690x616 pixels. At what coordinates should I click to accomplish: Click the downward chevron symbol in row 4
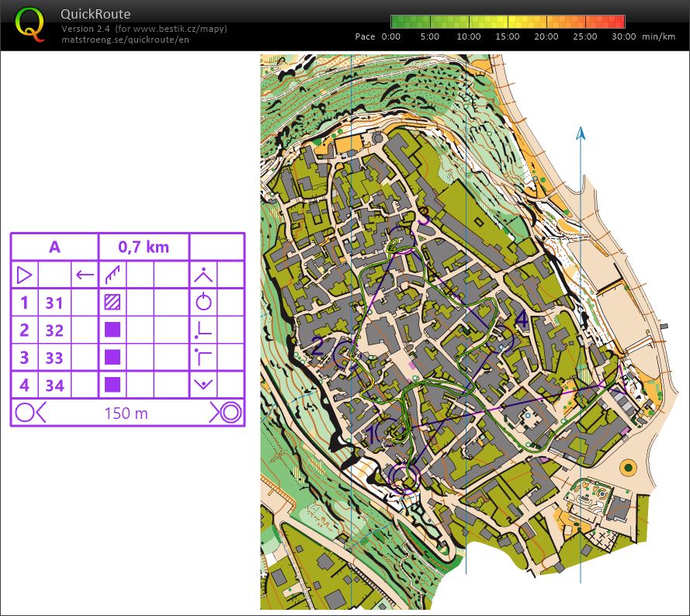tap(203, 384)
